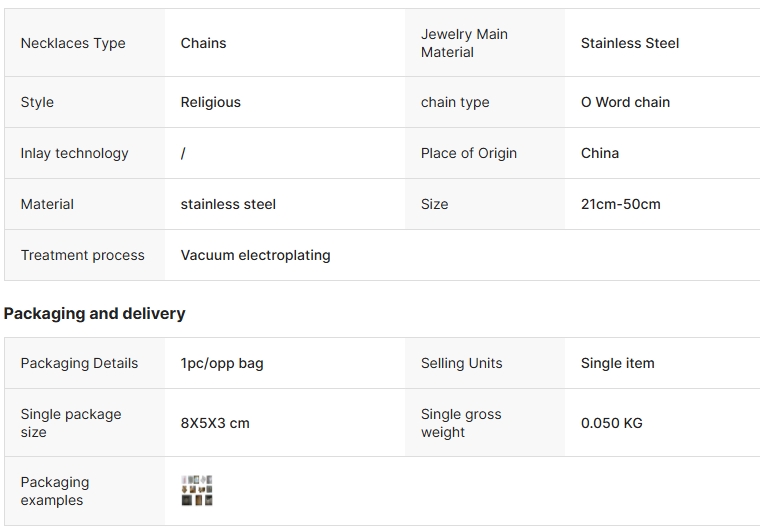760x530 pixels.
Task: Select the Religious style value
Action: (210, 102)
